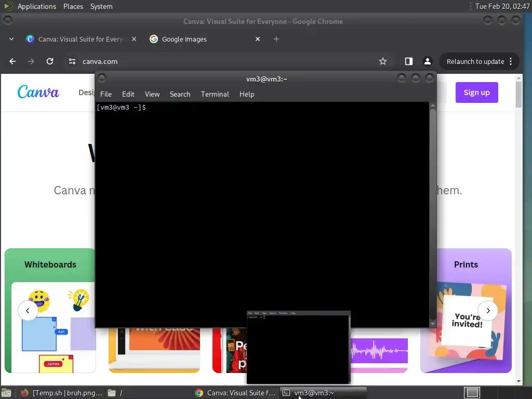
Task: Go forward in Chrome
Action: 31,61
